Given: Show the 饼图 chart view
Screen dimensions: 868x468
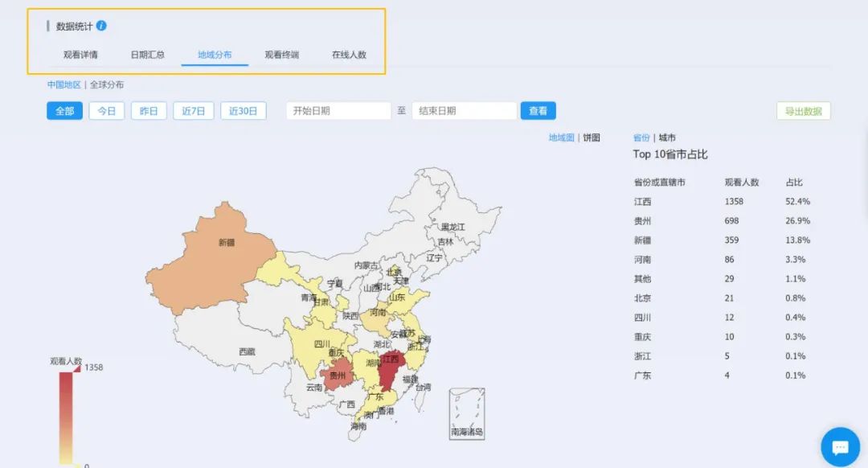Looking at the screenshot, I should (x=592, y=138).
